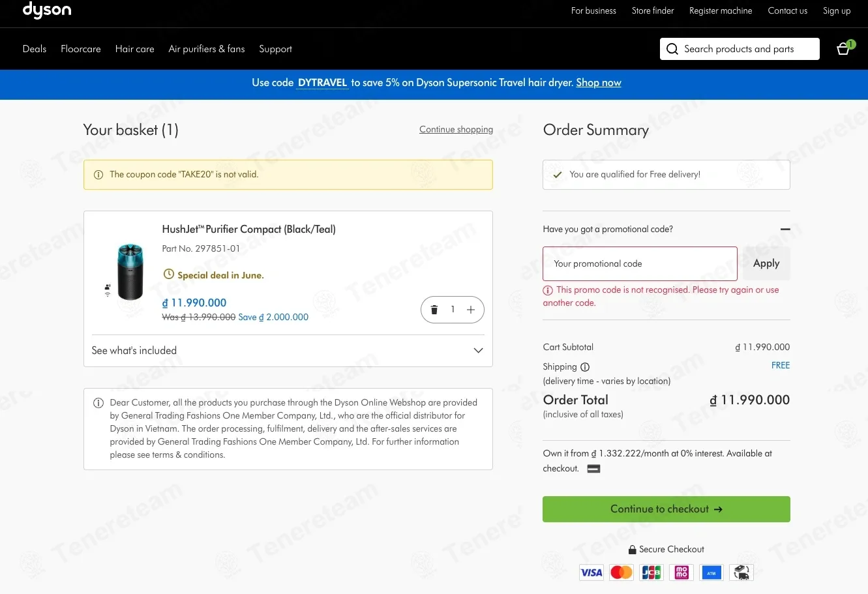Click the JCB payment icon
This screenshot has width=868, height=594.
coord(651,572)
